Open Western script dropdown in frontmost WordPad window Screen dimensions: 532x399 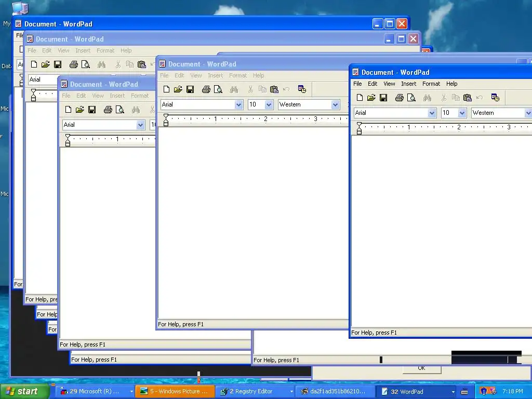528,113
